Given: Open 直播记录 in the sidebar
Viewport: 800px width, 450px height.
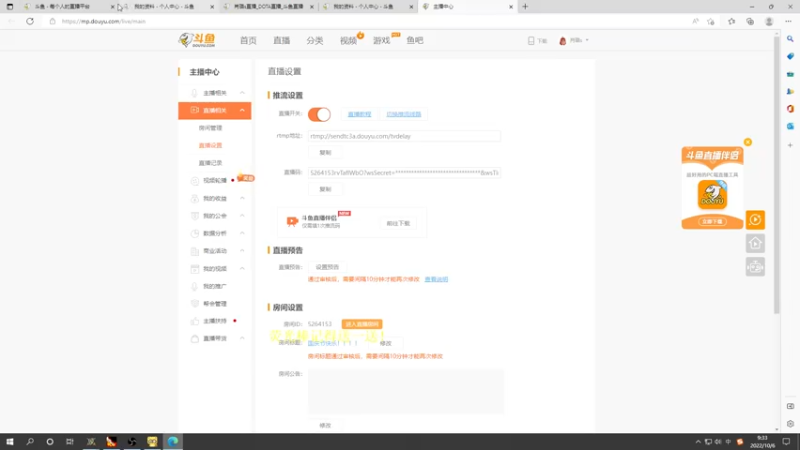Looking at the screenshot, I should pos(210,163).
